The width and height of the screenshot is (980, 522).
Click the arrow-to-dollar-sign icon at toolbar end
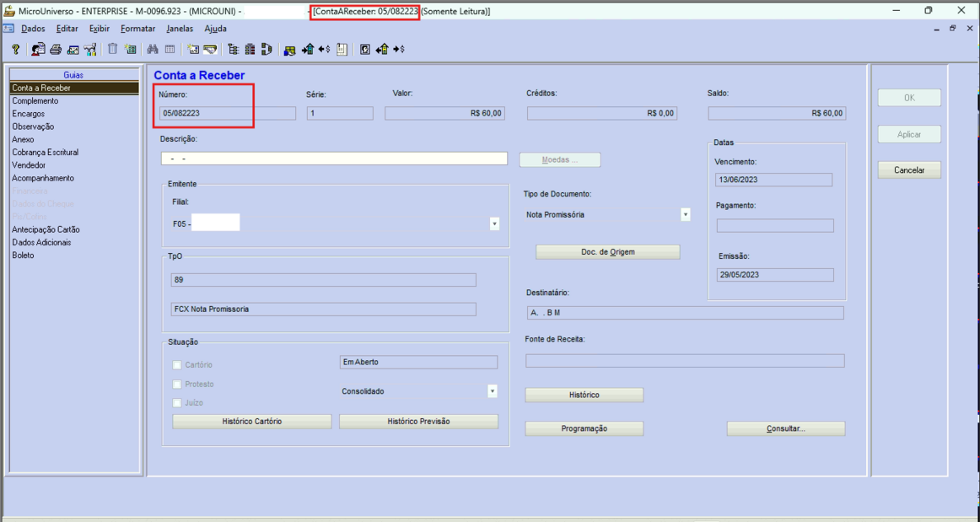(x=399, y=49)
